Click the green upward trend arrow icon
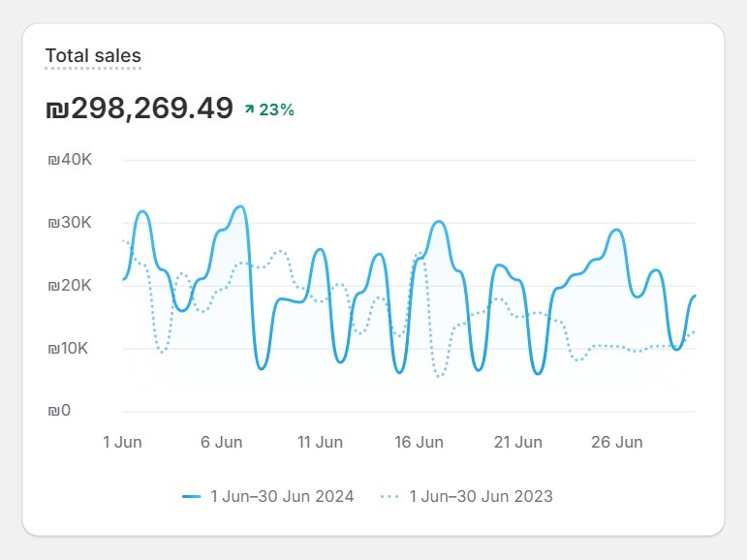Viewport: 747px width, 560px height. click(x=249, y=109)
